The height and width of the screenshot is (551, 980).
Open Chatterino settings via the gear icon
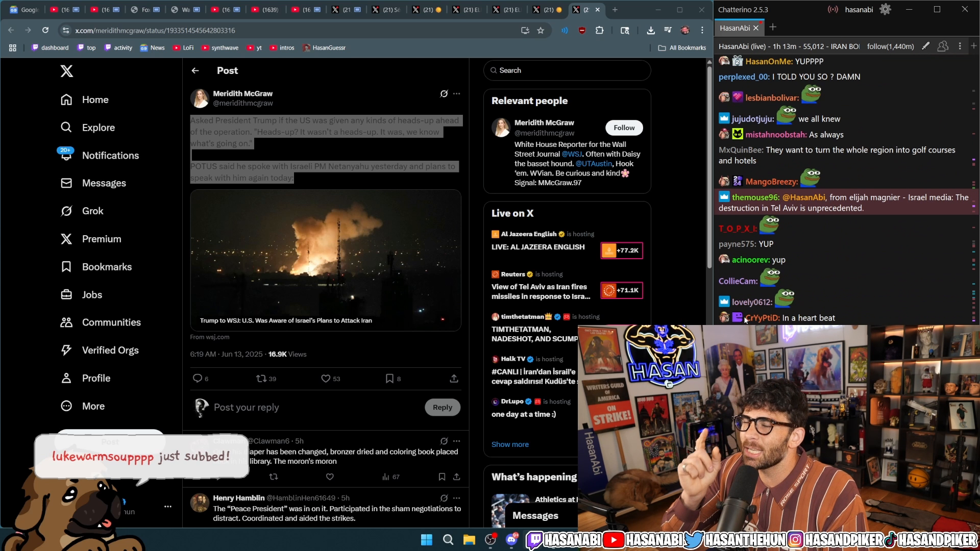click(886, 9)
